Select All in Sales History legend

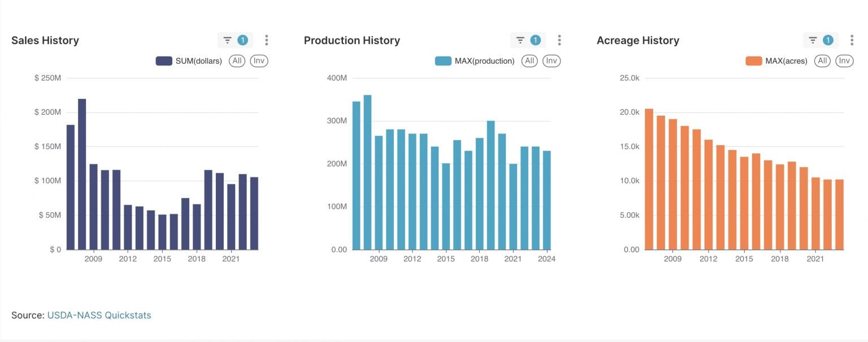pyautogui.click(x=237, y=61)
